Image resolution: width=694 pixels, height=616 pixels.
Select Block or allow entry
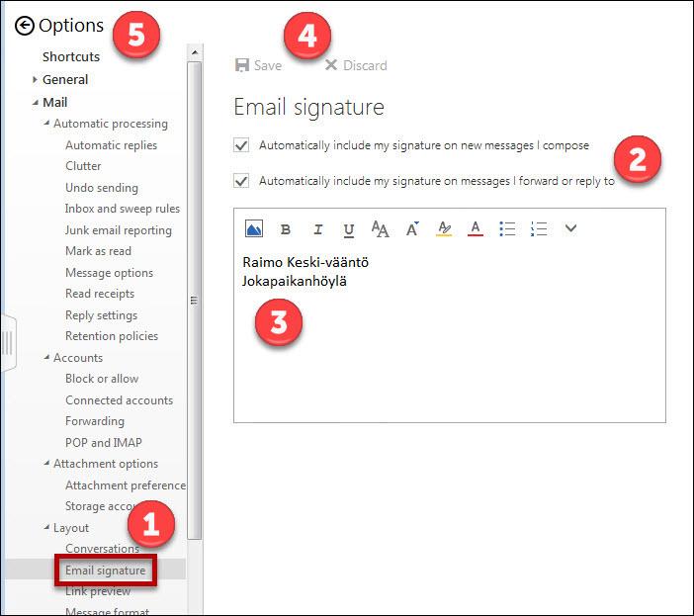pos(102,379)
